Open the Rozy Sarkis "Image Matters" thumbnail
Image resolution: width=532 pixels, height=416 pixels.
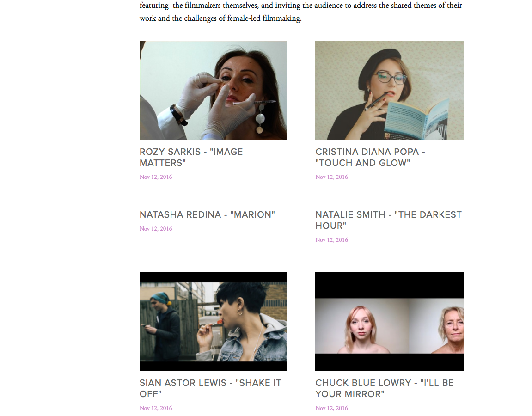pyautogui.click(x=214, y=90)
